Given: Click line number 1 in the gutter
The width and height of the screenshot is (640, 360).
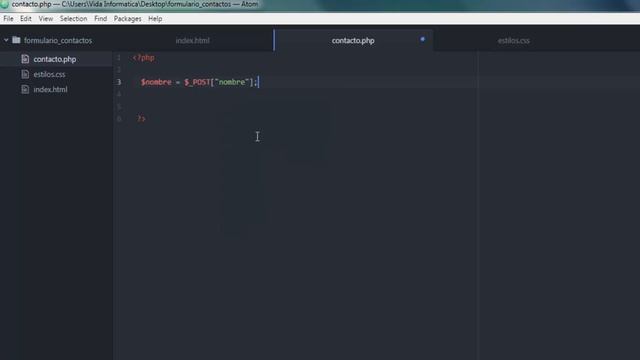Looking at the screenshot, I should click(x=119, y=58).
